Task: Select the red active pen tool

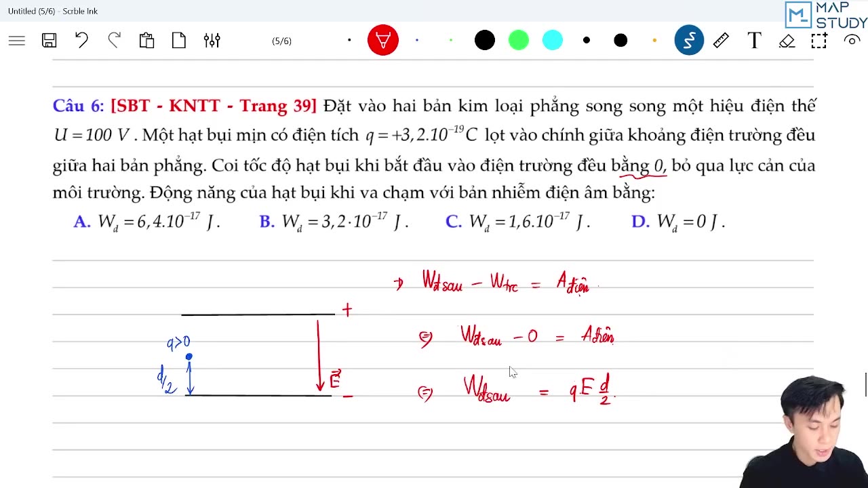Action: (x=383, y=41)
